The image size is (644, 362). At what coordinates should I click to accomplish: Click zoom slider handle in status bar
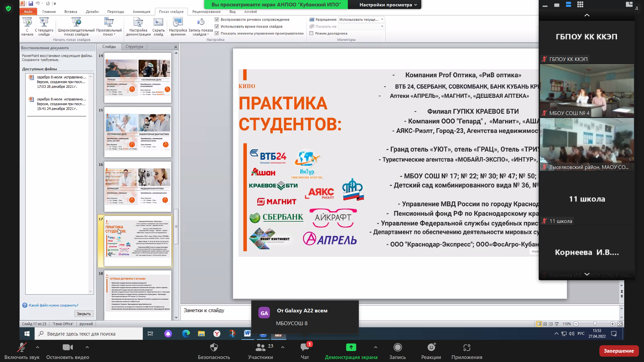pyautogui.click(x=595, y=324)
